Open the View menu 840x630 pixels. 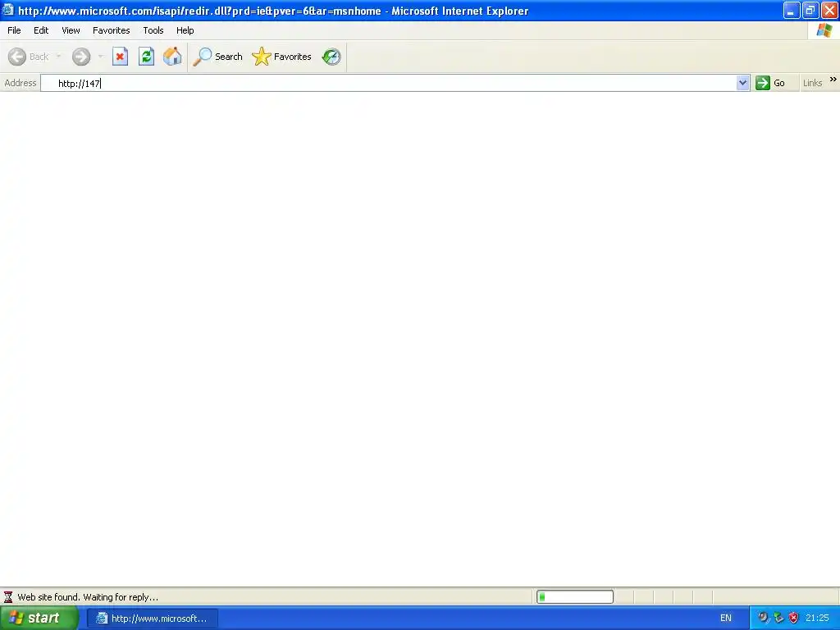tap(71, 30)
